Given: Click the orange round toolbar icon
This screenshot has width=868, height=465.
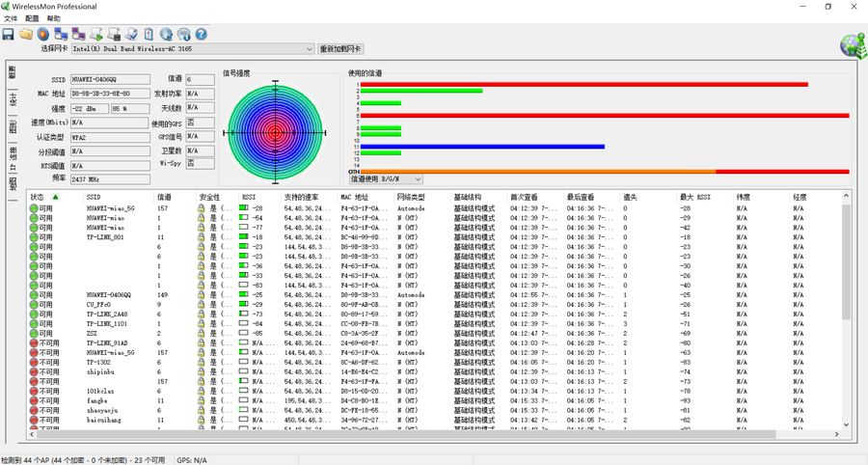Looking at the screenshot, I should tap(43, 35).
